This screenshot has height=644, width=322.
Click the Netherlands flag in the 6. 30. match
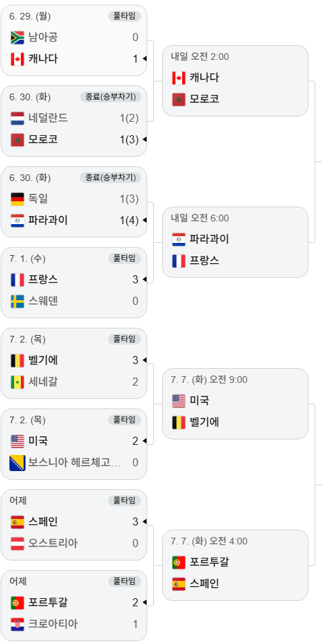point(17,118)
